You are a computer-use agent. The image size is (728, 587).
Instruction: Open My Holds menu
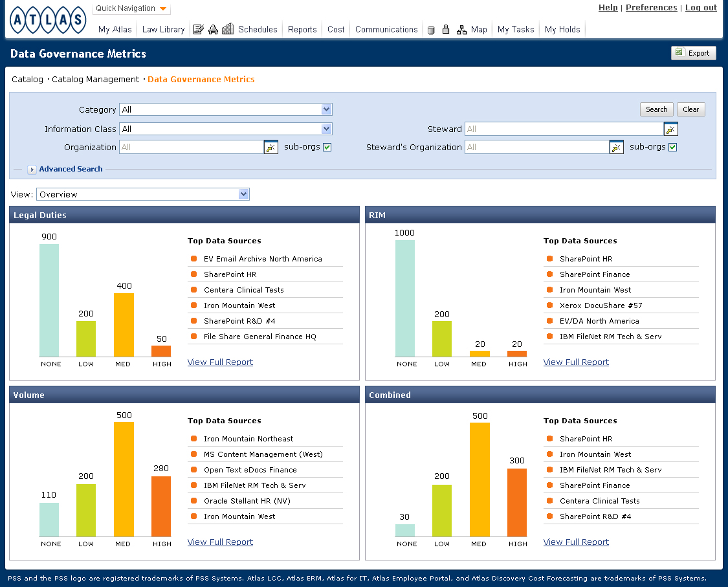(562, 29)
